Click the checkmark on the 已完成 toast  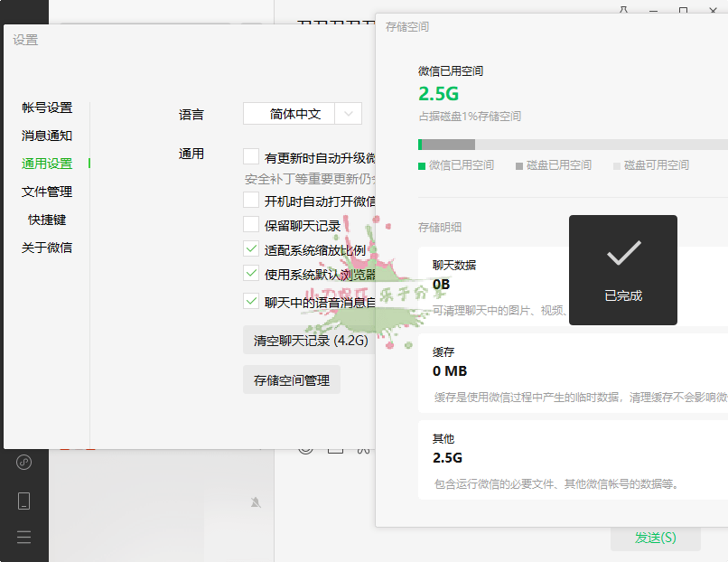click(622, 256)
